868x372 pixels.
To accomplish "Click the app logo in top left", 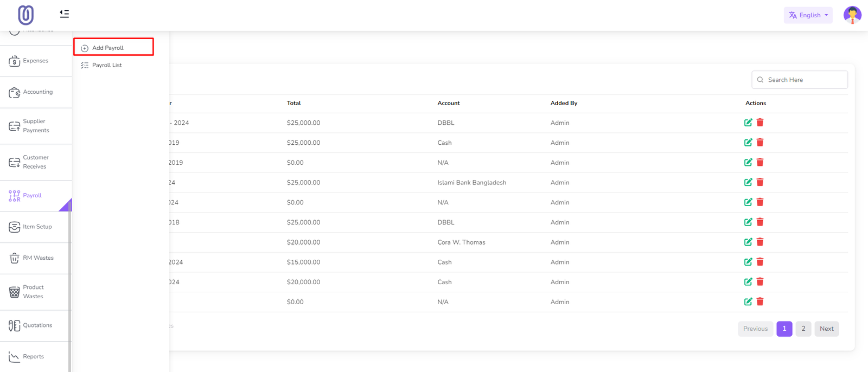I will pyautogui.click(x=25, y=15).
